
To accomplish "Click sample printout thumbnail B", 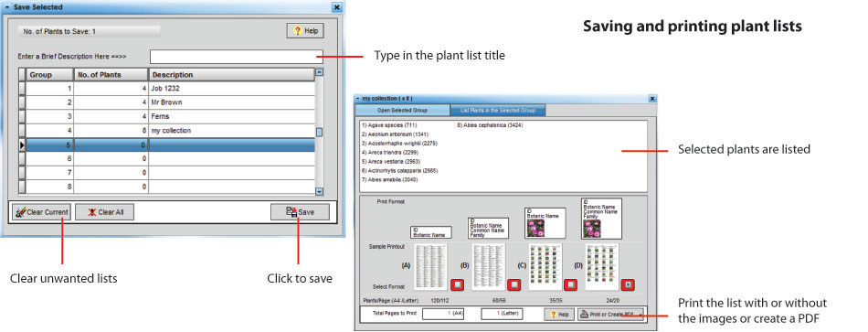I will tap(488, 266).
